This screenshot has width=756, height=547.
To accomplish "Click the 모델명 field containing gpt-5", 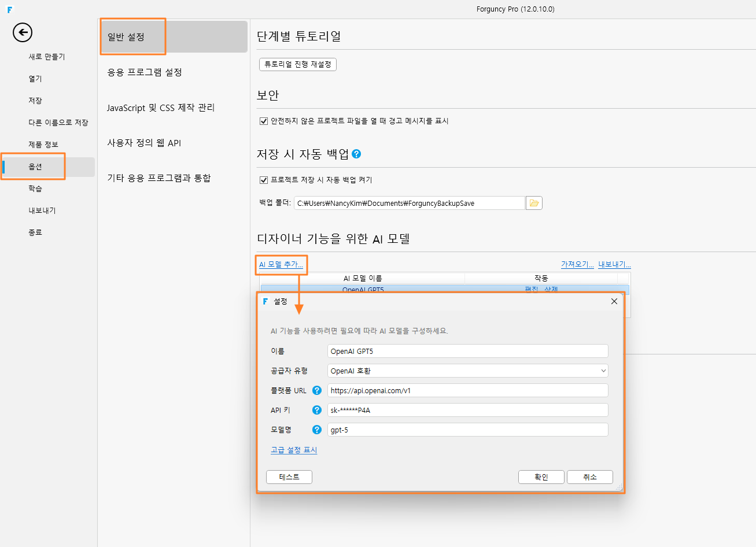I will (468, 430).
